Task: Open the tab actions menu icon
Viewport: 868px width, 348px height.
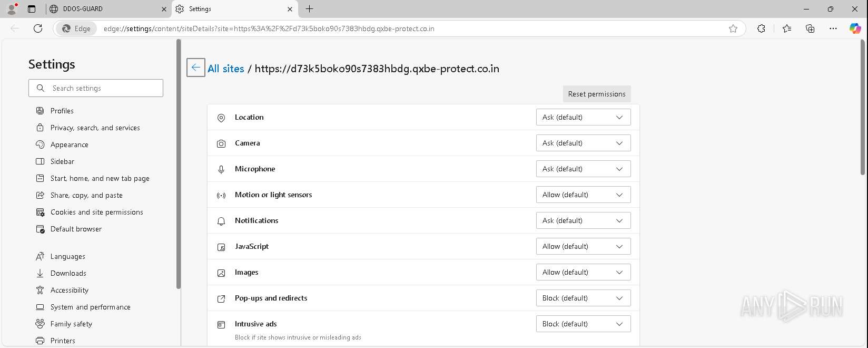Action: (32, 9)
